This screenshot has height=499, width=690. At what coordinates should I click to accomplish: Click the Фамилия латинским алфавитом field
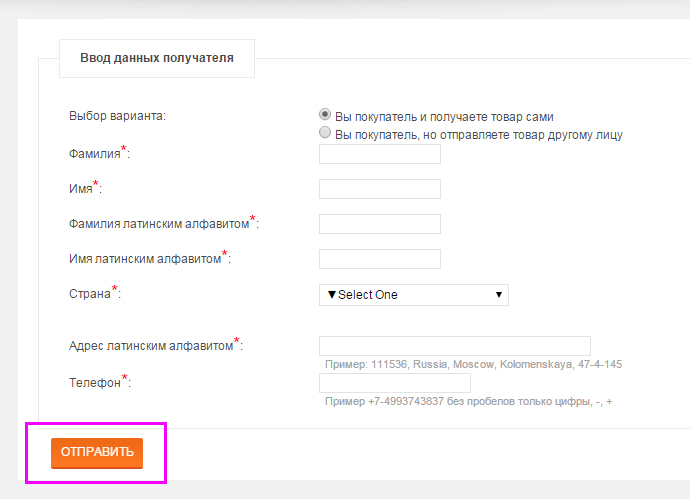click(x=380, y=224)
